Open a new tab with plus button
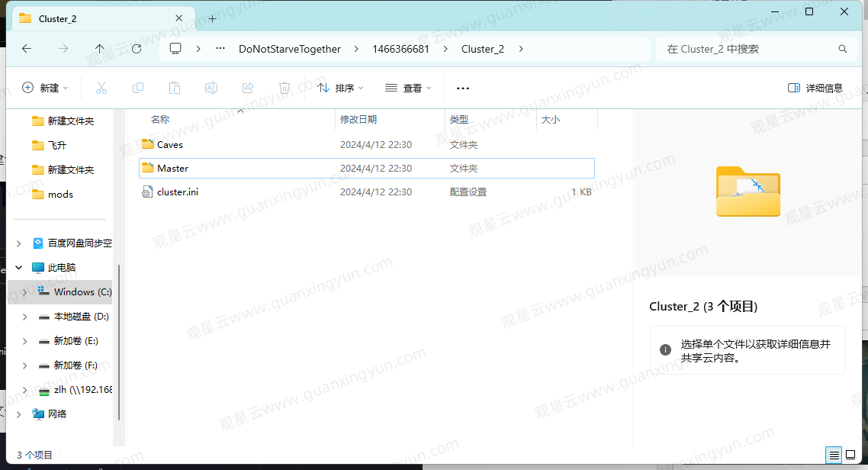868x470 pixels. (212, 18)
